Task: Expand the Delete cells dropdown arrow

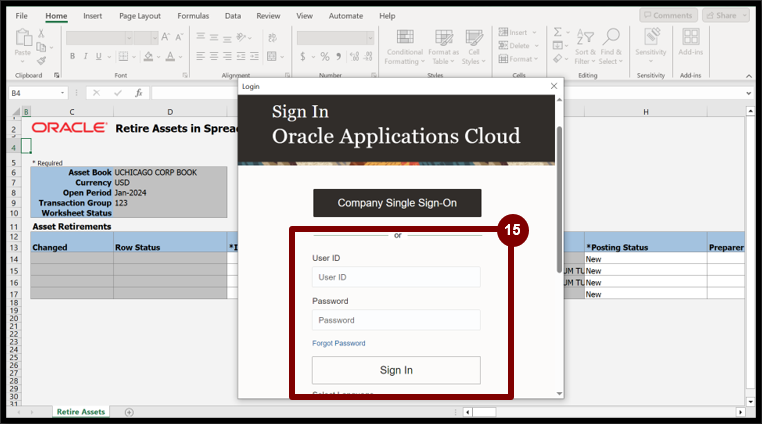Action: pyautogui.click(x=537, y=46)
